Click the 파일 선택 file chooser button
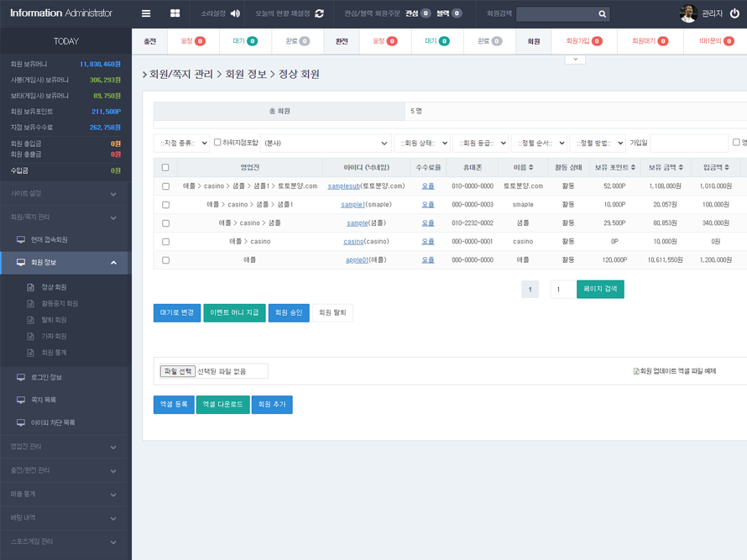The height and width of the screenshot is (560, 747). coord(178,371)
